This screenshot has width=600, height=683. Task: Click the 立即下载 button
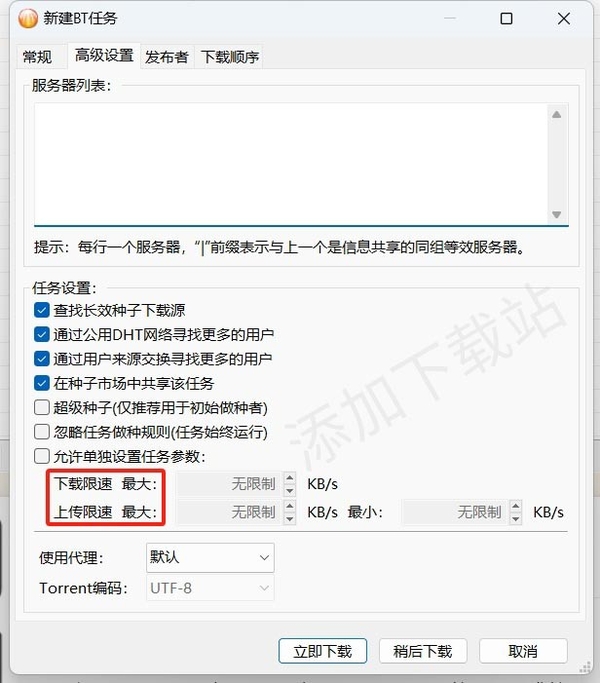(x=322, y=651)
